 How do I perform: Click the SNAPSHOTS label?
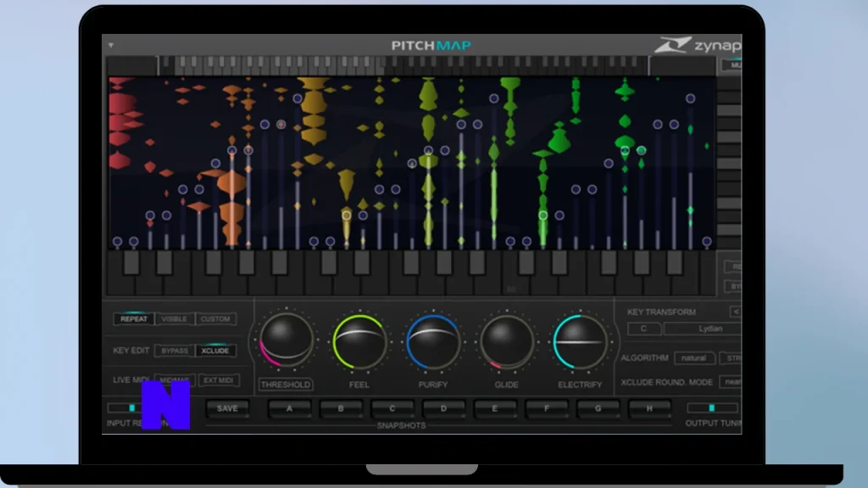401,425
